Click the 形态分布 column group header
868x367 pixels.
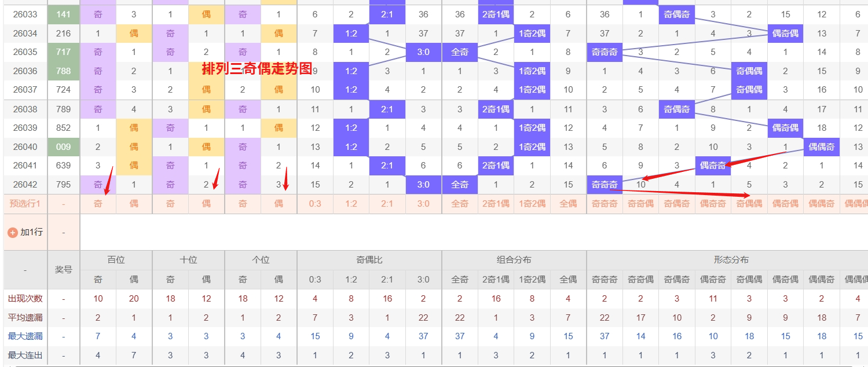pyautogui.click(x=731, y=260)
